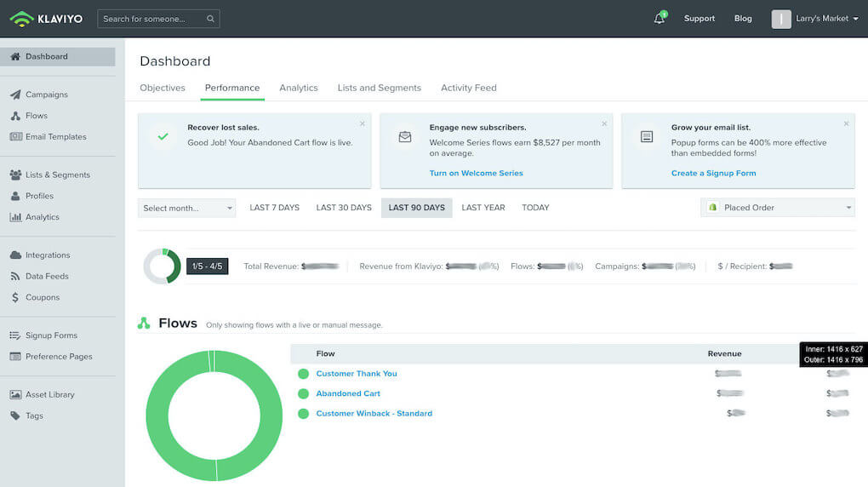Click the Coupons dollar sign icon
This screenshot has width=868, height=487.
(x=15, y=298)
